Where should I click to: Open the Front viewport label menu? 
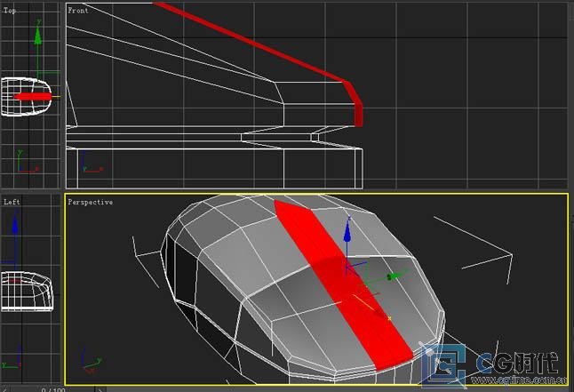78,11
